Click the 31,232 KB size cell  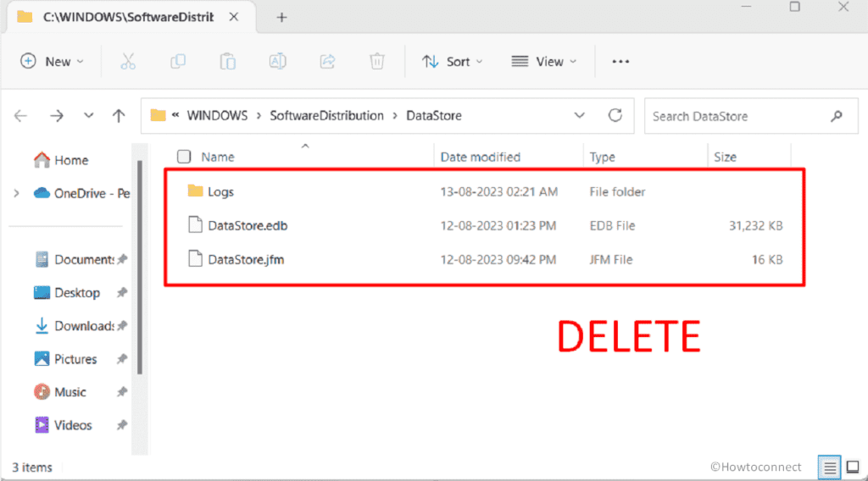pos(755,225)
